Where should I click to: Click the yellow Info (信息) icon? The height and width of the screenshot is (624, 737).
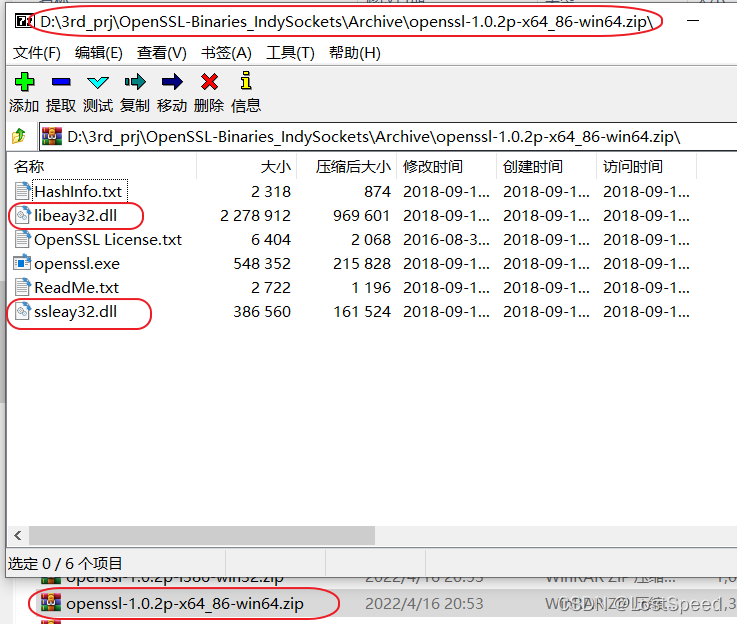(x=246, y=83)
